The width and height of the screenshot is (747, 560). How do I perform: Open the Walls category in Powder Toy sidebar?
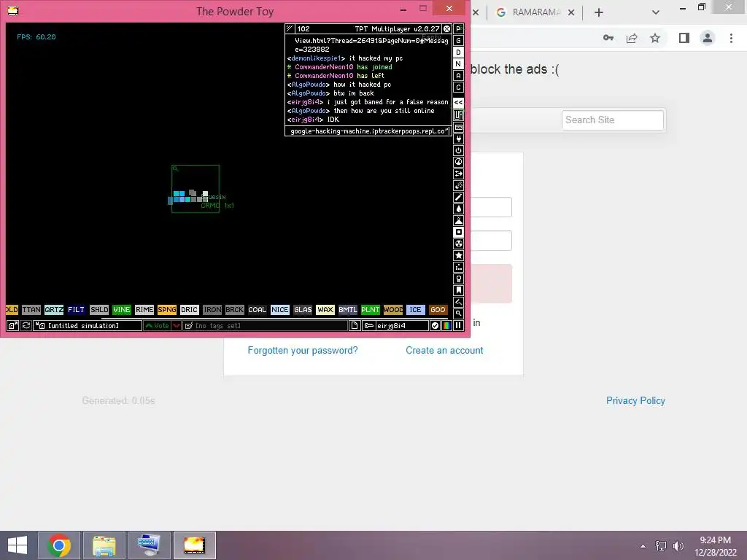[x=458, y=127]
